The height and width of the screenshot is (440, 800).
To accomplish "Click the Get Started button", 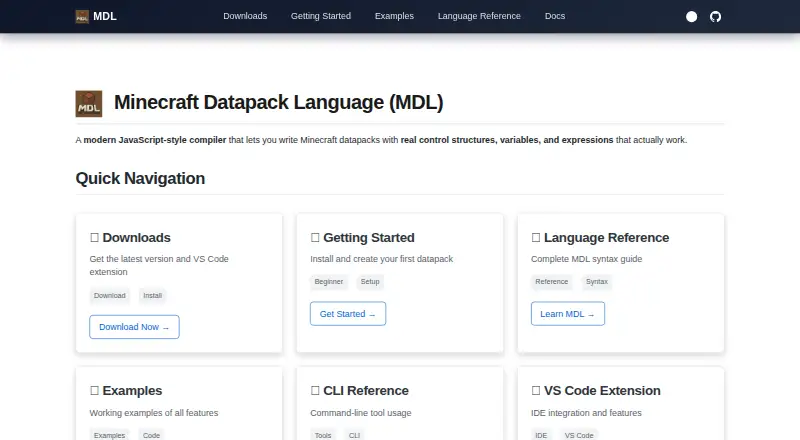I will coord(348,313).
